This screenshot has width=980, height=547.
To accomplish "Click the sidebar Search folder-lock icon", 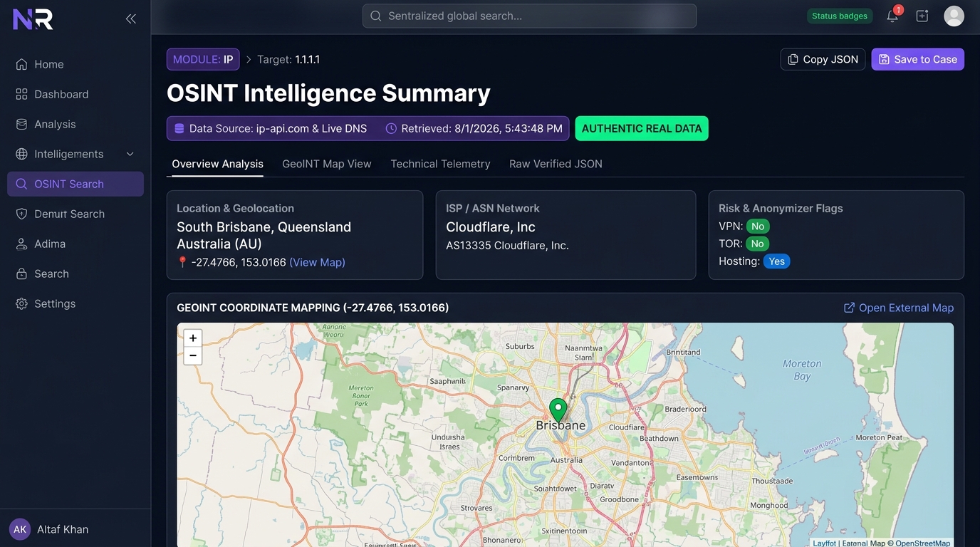I will point(21,273).
